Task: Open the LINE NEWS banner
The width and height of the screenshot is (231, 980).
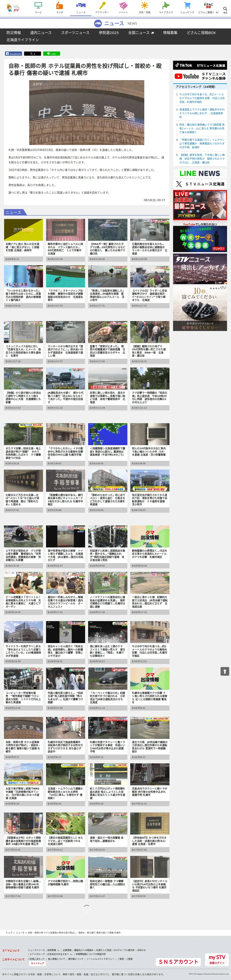Action: tap(200, 173)
